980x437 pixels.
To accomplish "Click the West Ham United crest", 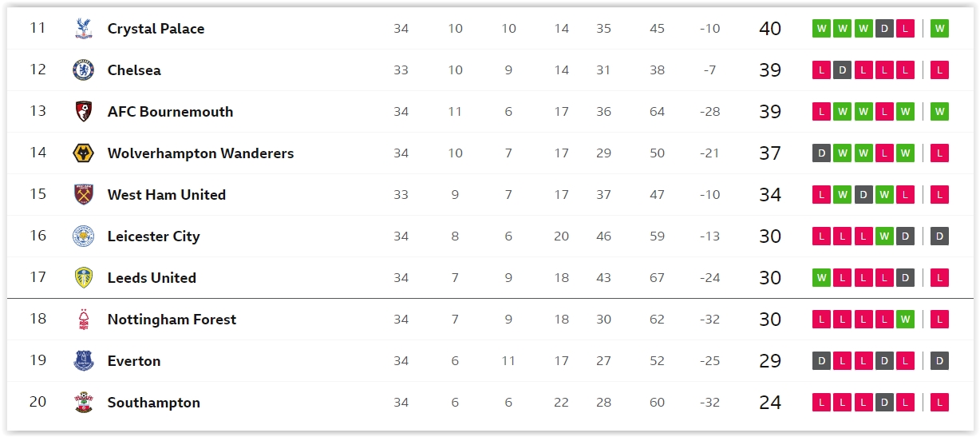I will [x=83, y=195].
